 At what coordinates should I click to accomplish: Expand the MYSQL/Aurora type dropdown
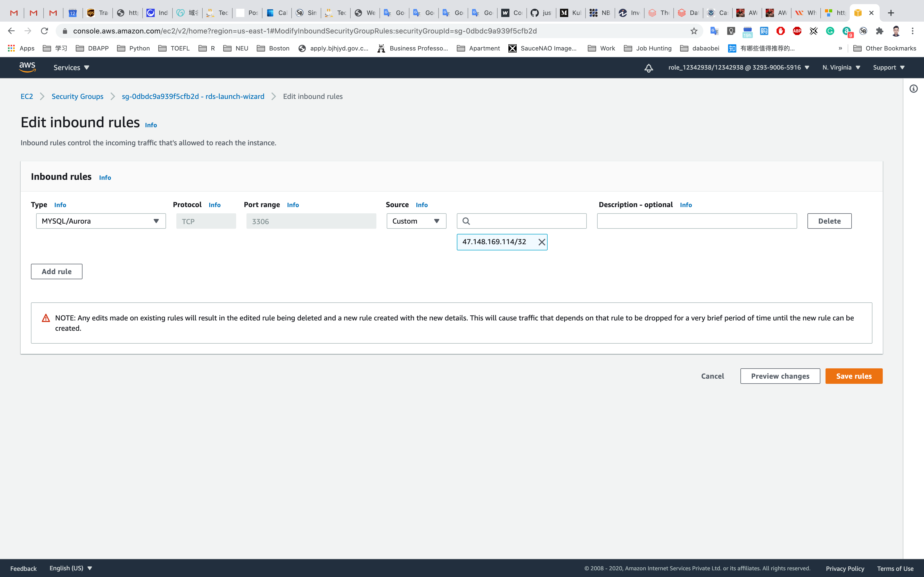(x=101, y=221)
